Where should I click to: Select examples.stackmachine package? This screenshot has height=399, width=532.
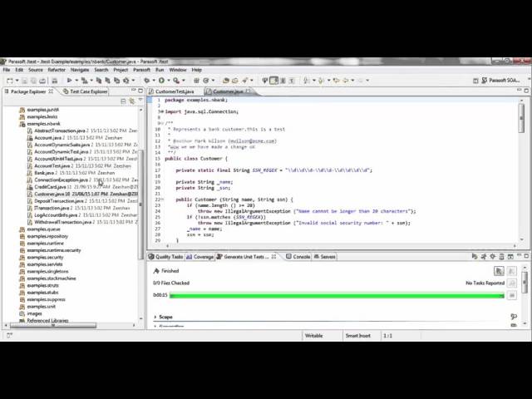52,278
